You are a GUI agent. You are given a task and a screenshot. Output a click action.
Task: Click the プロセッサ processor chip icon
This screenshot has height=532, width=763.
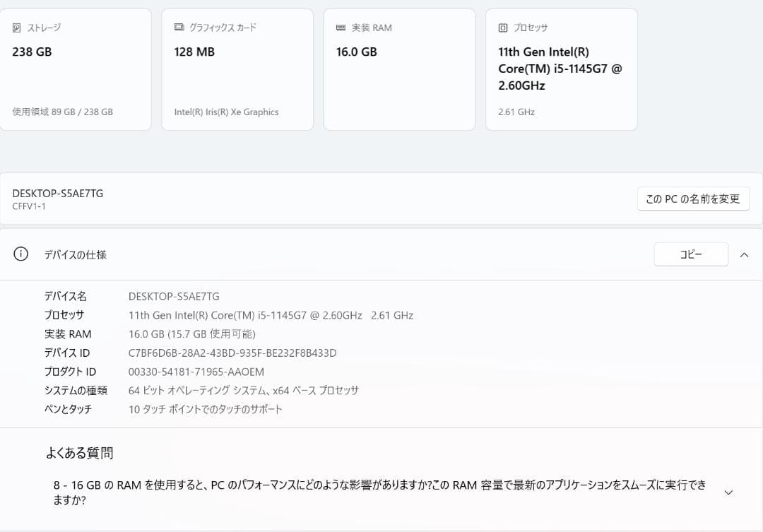pos(503,27)
